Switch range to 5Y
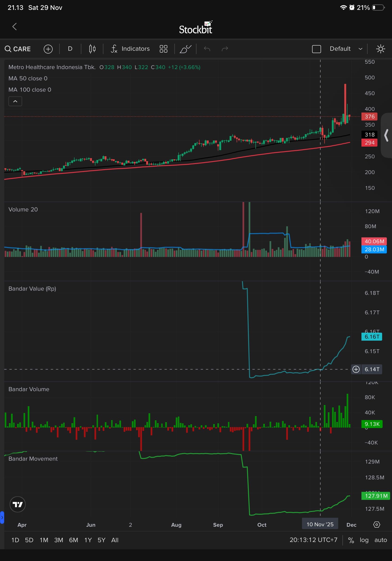 coord(102,540)
